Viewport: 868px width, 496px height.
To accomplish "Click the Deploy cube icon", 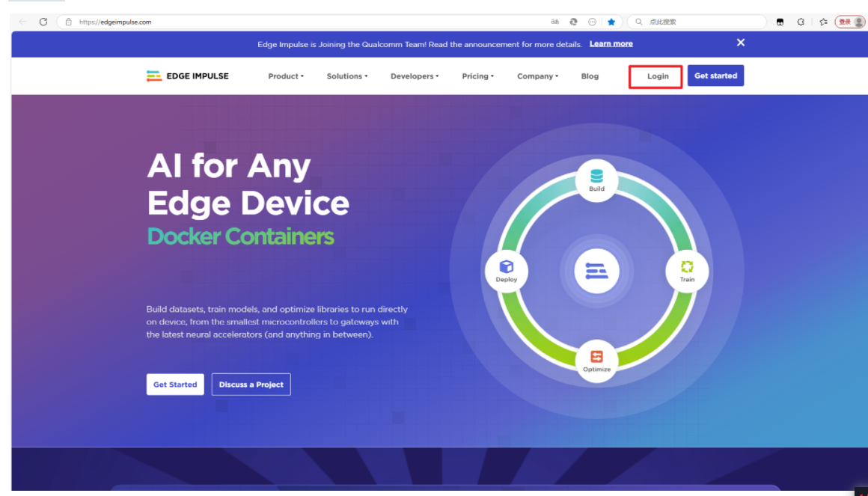I will [x=507, y=271].
